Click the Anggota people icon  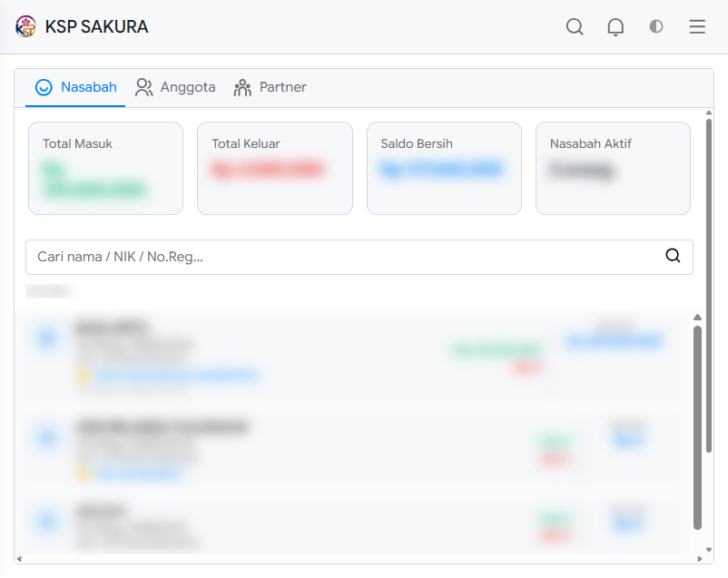point(143,87)
